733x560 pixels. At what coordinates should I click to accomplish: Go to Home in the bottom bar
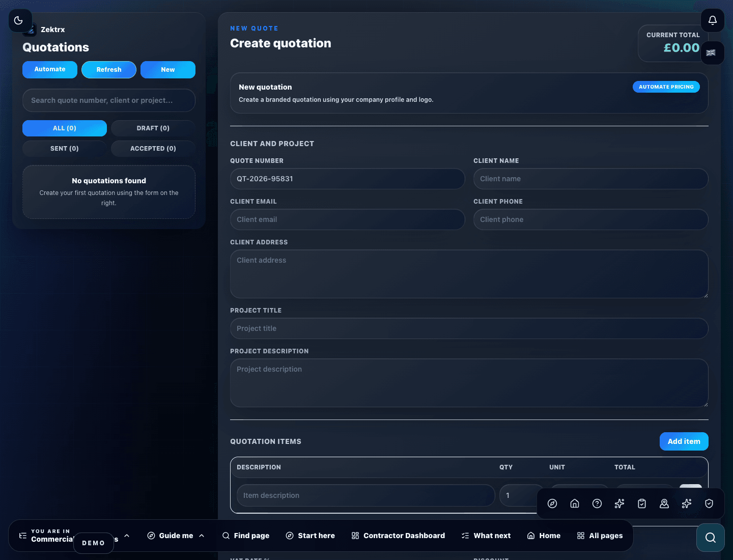[x=544, y=536]
